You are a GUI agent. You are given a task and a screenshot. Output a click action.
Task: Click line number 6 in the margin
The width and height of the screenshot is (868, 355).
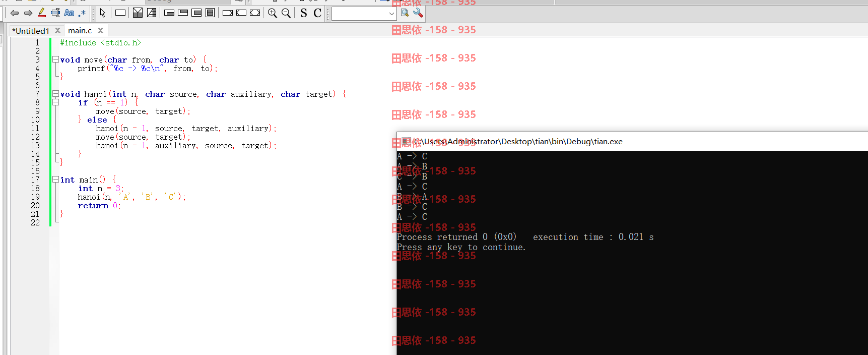[x=37, y=85]
